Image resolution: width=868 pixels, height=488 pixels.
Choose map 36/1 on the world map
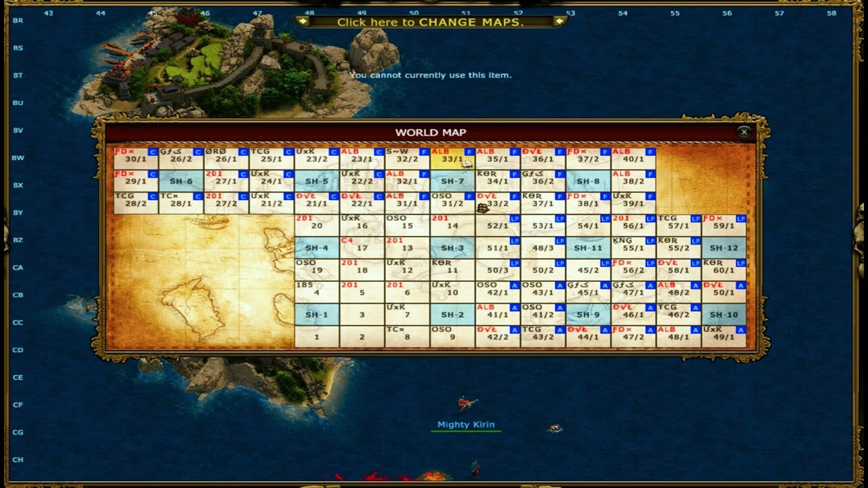(x=543, y=159)
